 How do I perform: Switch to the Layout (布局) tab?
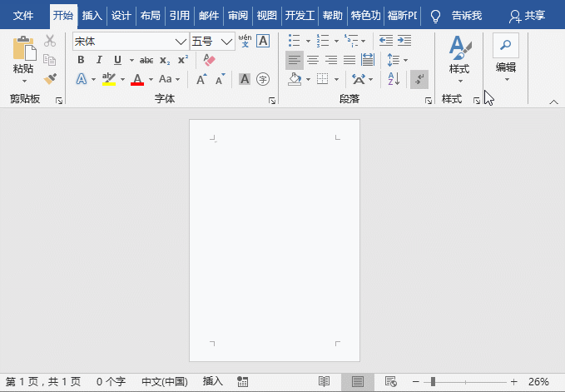click(x=151, y=16)
